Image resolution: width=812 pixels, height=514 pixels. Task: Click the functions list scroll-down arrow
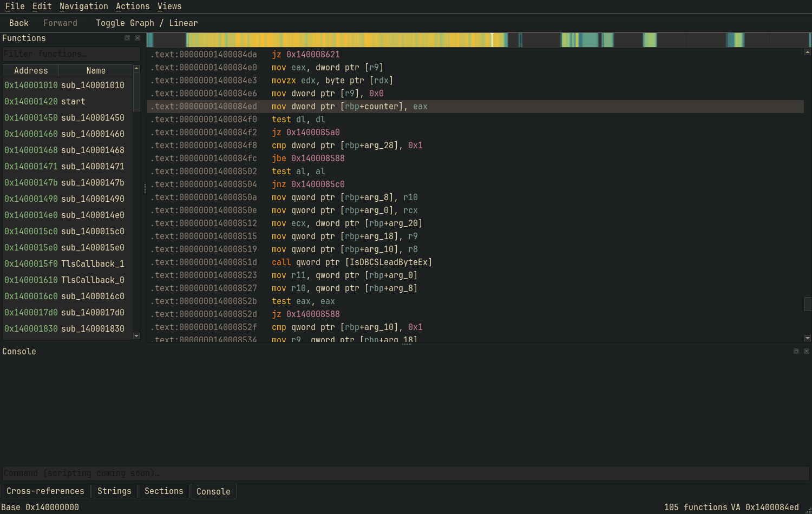click(x=136, y=336)
